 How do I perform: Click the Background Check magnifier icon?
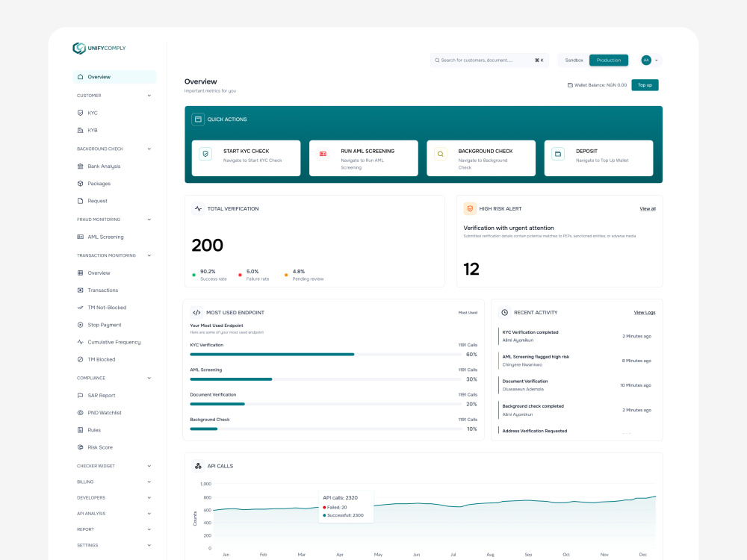441,154
